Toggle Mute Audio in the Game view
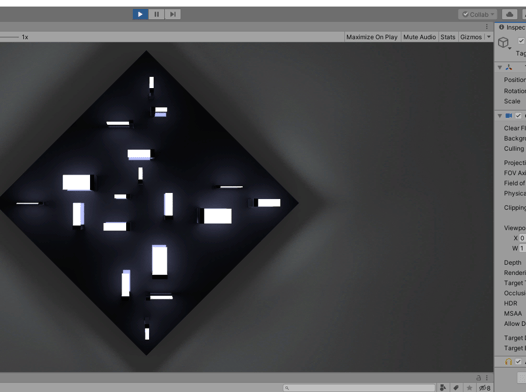The height and width of the screenshot is (392, 526). 419,37
